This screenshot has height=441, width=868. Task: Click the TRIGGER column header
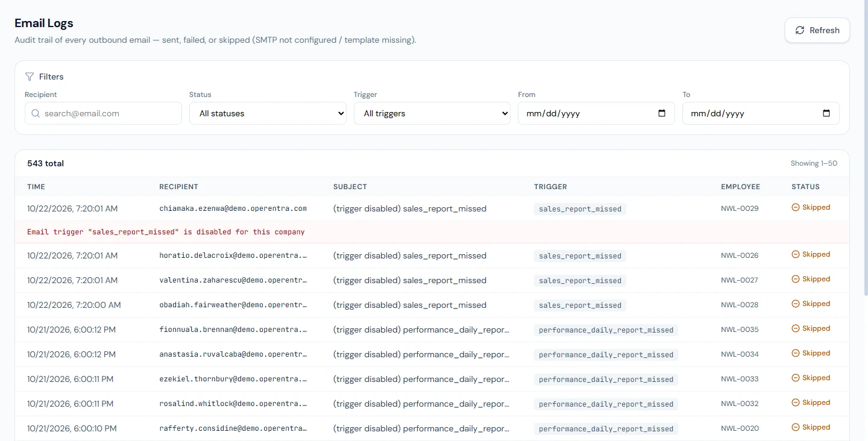(x=550, y=187)
